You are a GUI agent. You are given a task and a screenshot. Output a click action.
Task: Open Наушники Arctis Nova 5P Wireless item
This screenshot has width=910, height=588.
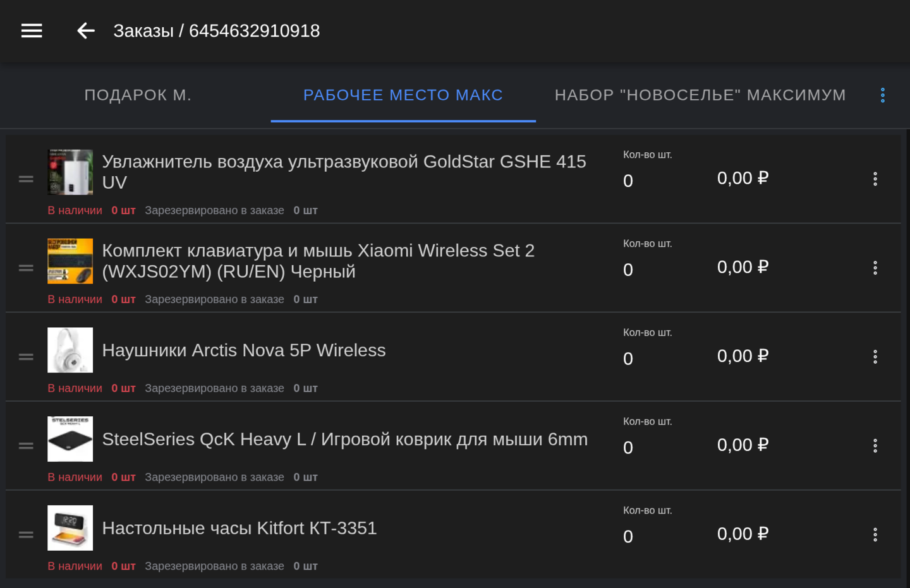point(244,351)
